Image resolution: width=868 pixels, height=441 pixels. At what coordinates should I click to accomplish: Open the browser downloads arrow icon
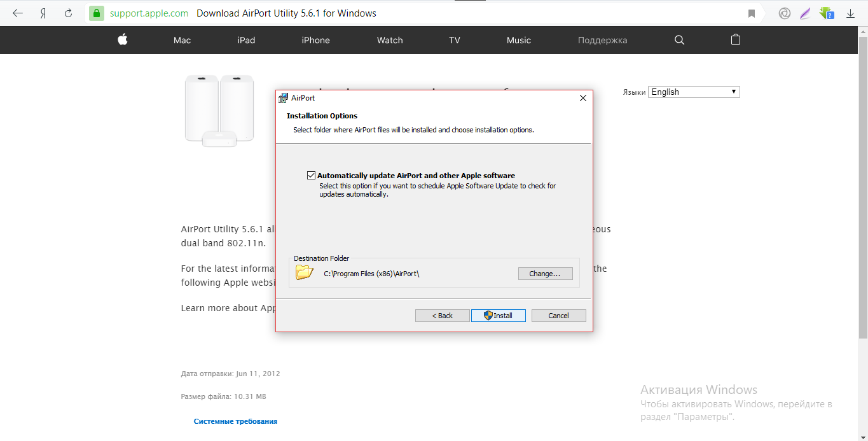click(850, 13)
